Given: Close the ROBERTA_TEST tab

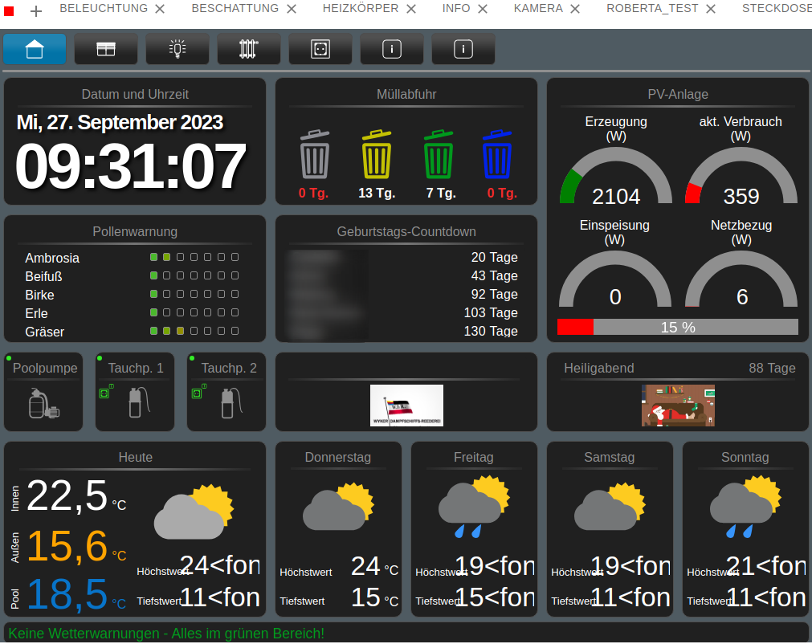Looking at the screenshot, I should click(x=711, y=9).
